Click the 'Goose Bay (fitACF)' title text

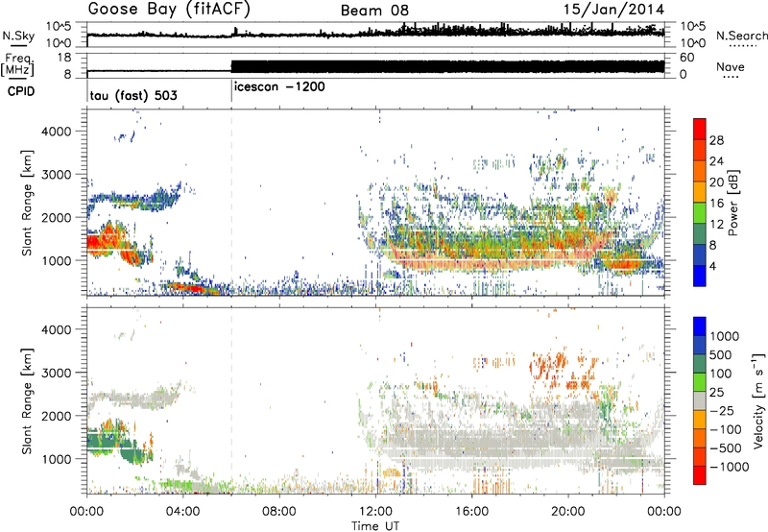(x=169, y=10)
